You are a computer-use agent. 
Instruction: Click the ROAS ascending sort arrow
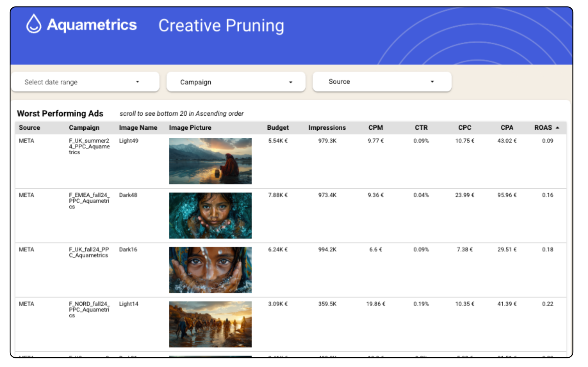[558, 128]
